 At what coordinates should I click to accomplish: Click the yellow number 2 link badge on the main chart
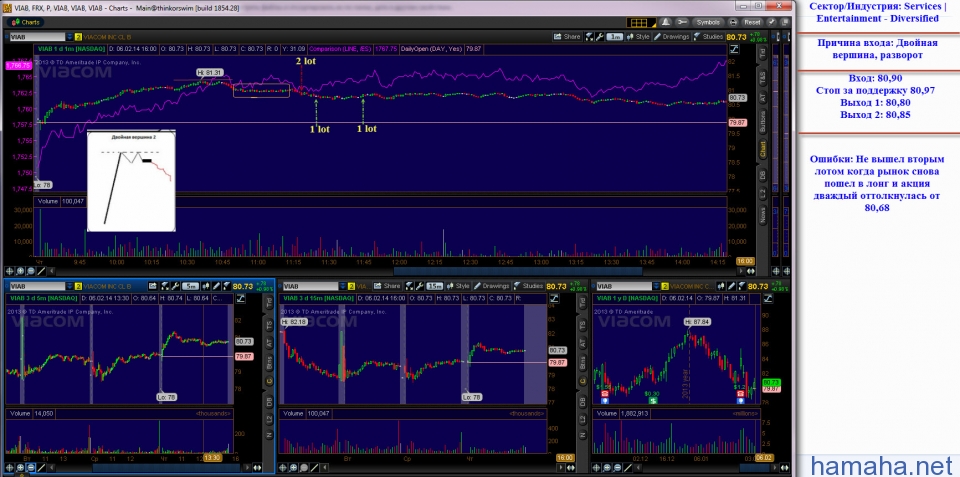click(78, 37)
